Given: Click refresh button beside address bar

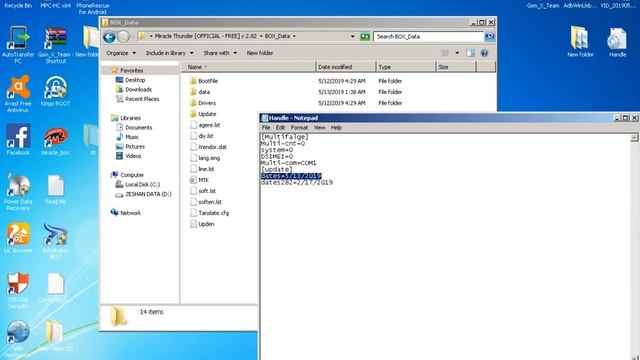Looking at the screenshot, I should click(365, 37).
